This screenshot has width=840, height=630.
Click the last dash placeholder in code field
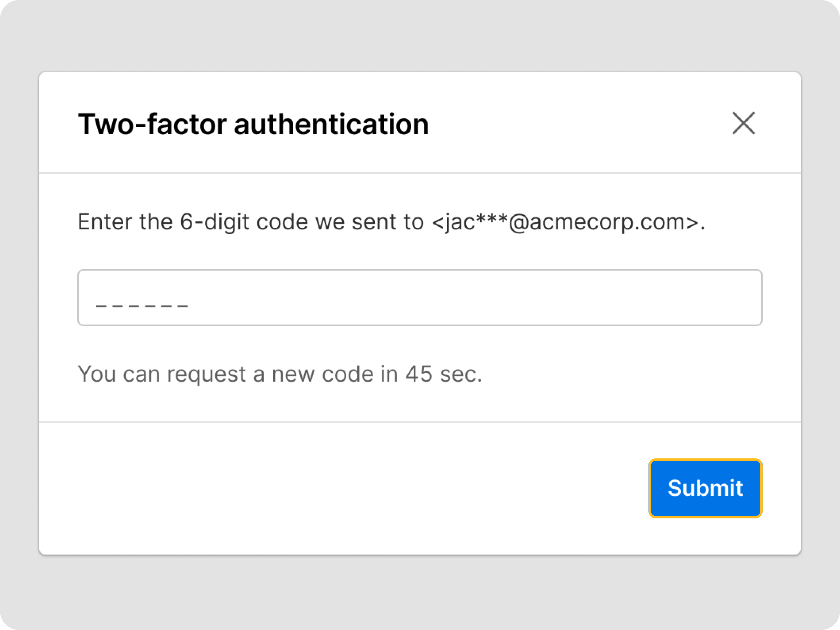coord(183,305)
